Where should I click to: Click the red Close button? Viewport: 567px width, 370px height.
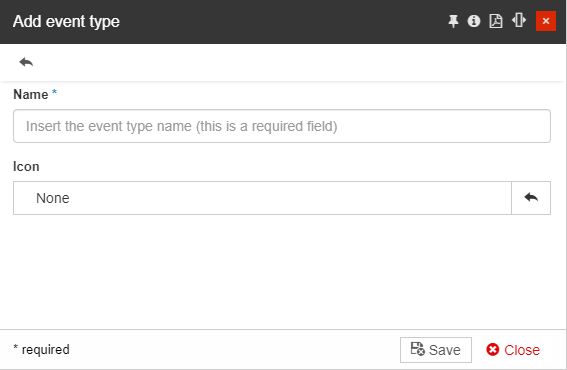pos(513,350)
